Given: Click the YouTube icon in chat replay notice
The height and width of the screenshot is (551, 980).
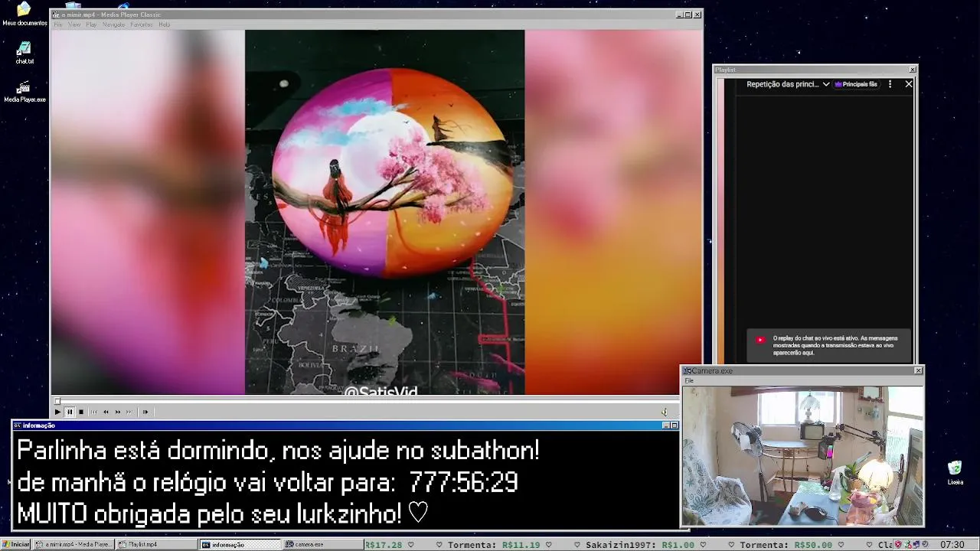Looking at the screenshot, I should [760, 340].
